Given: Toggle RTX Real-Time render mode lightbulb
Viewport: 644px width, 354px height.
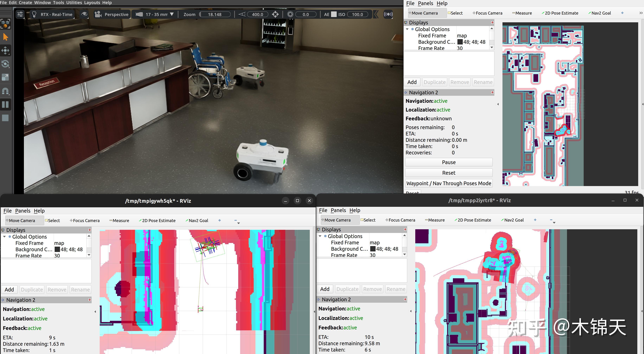Looking at the screenshot, I should [34, 14].
